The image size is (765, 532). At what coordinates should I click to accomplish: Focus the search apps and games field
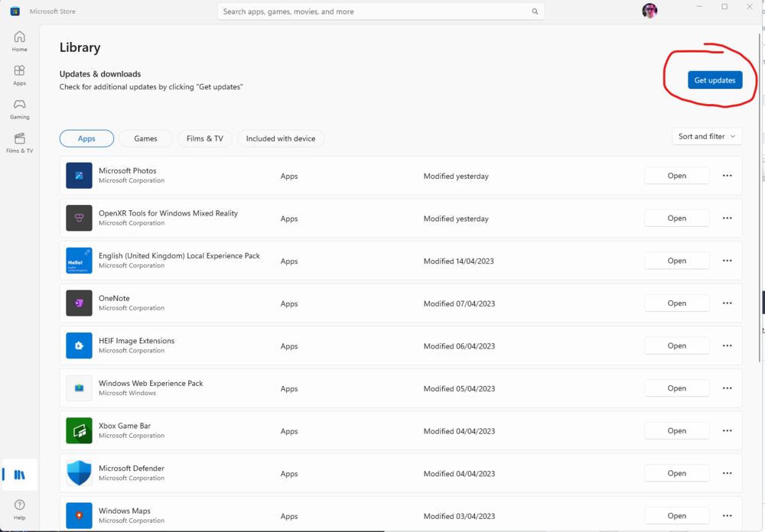pyautogui.click(x=375, y=11)
